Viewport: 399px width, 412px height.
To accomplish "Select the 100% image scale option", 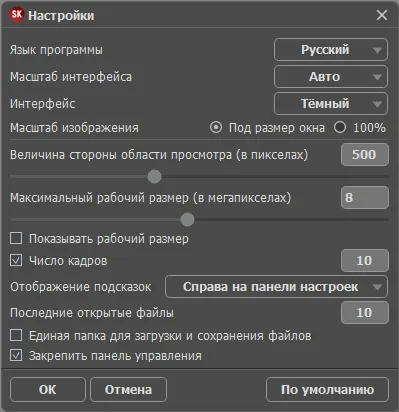I will pyautogui.click(x=340, y=127).
